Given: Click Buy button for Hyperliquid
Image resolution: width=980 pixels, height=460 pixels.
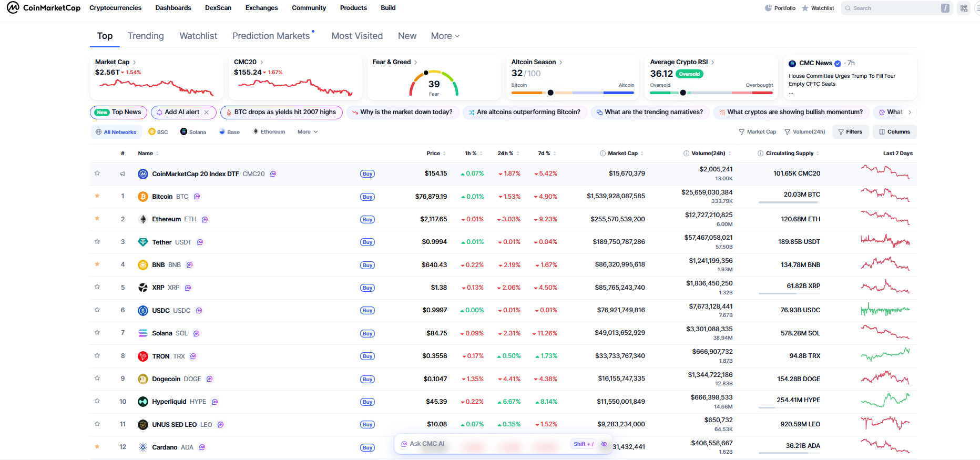Looking at the screenshot, I should coord(367,402).
